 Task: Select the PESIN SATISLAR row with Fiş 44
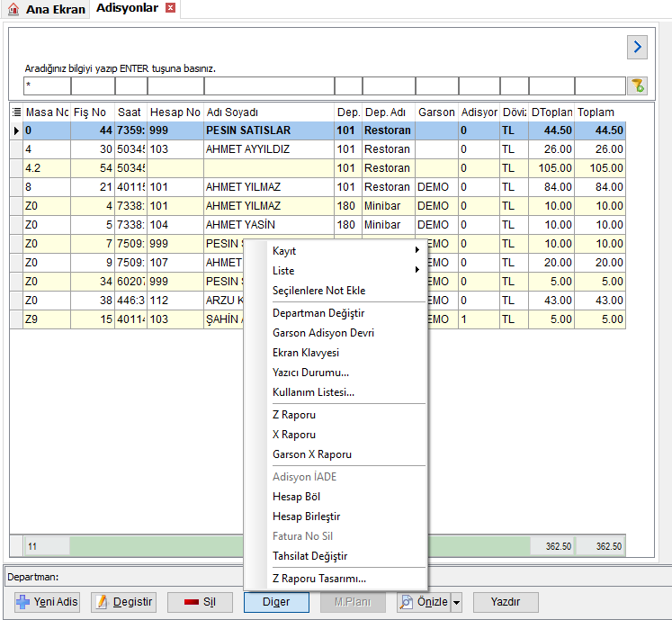325,130
